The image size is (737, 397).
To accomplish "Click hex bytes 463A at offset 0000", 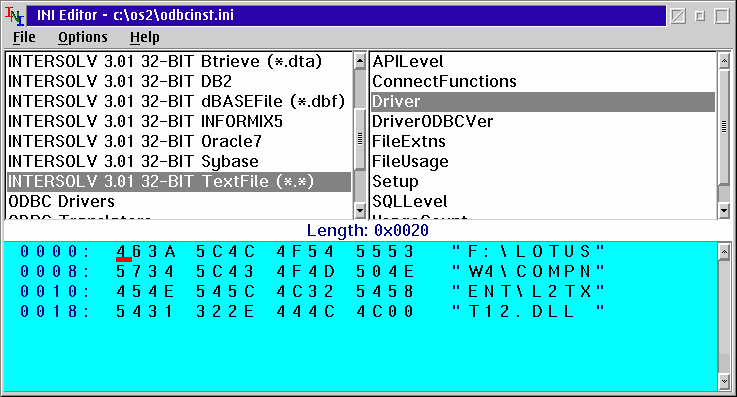I will 146,252.
